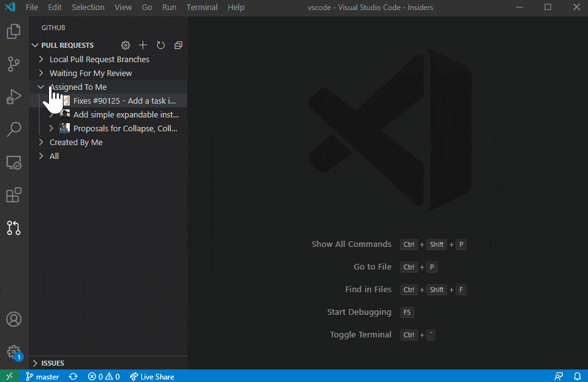This screenshot has width=588, height=382.
Task: Open the Edit menu
Action: [55, 7]
